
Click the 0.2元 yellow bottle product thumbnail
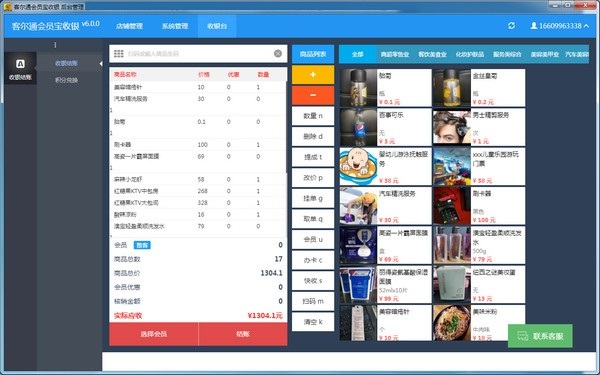(x=452, y=88)
